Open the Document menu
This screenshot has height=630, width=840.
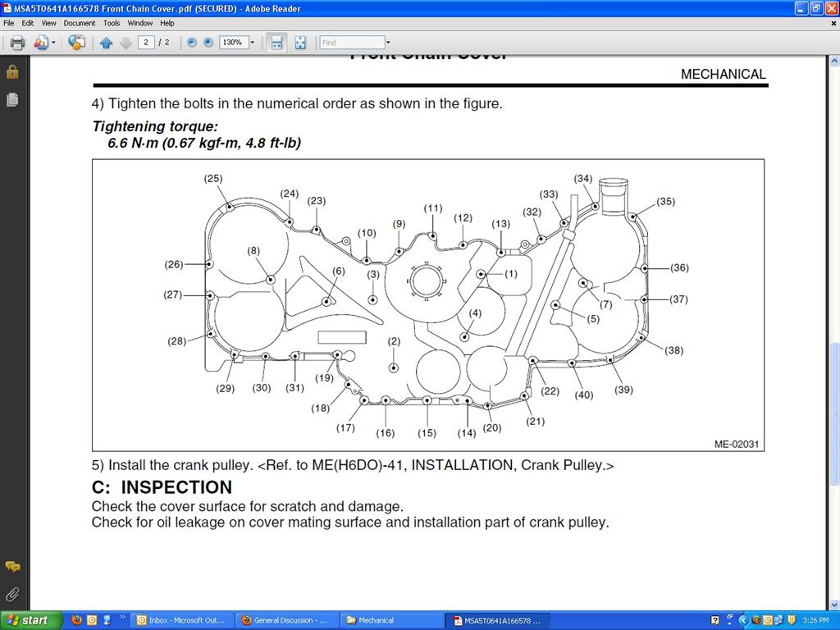coord(79,23)
